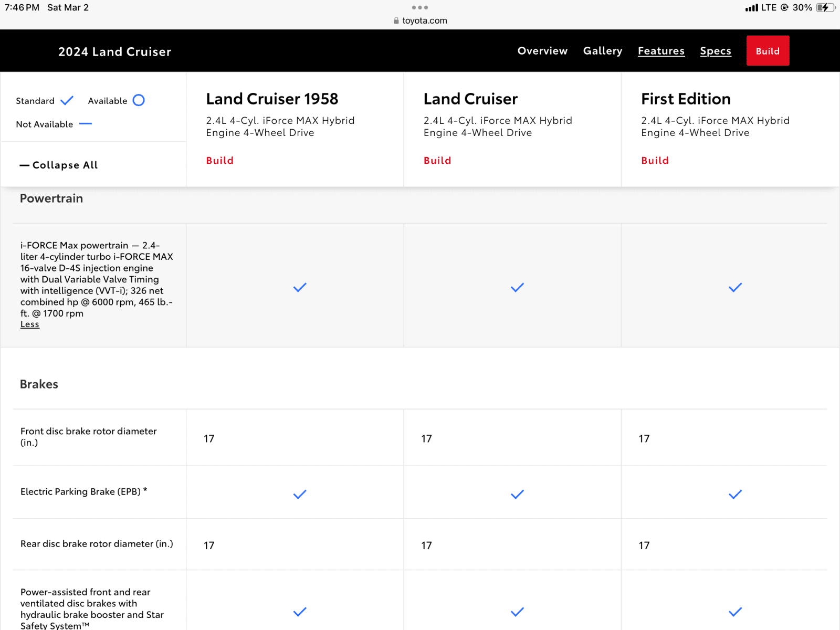Switch to the Features tab
The width and height of the screenshot is (840, 630).
pos(661,51)
